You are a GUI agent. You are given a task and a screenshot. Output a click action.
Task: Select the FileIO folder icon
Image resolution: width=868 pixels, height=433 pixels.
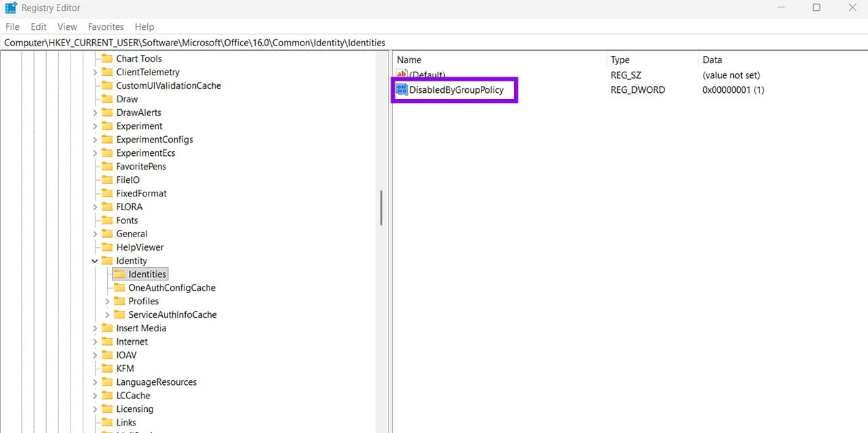tap(107, 180)
